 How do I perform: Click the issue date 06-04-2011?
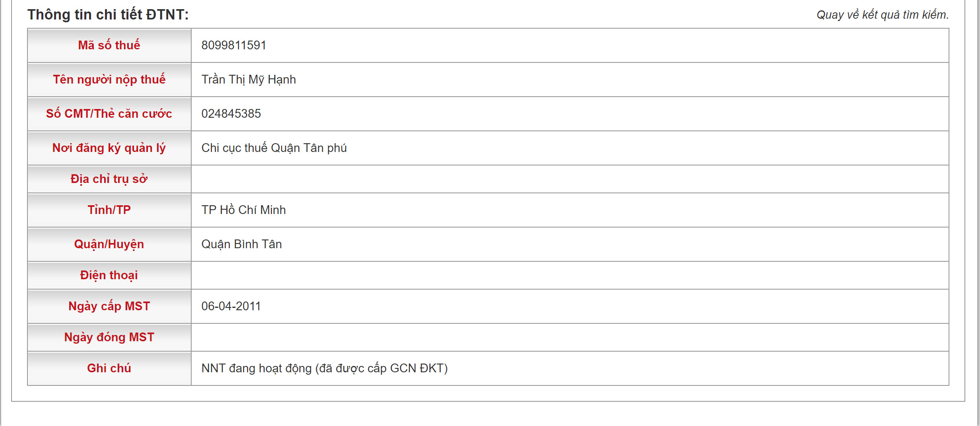click(x=231, y=306)
